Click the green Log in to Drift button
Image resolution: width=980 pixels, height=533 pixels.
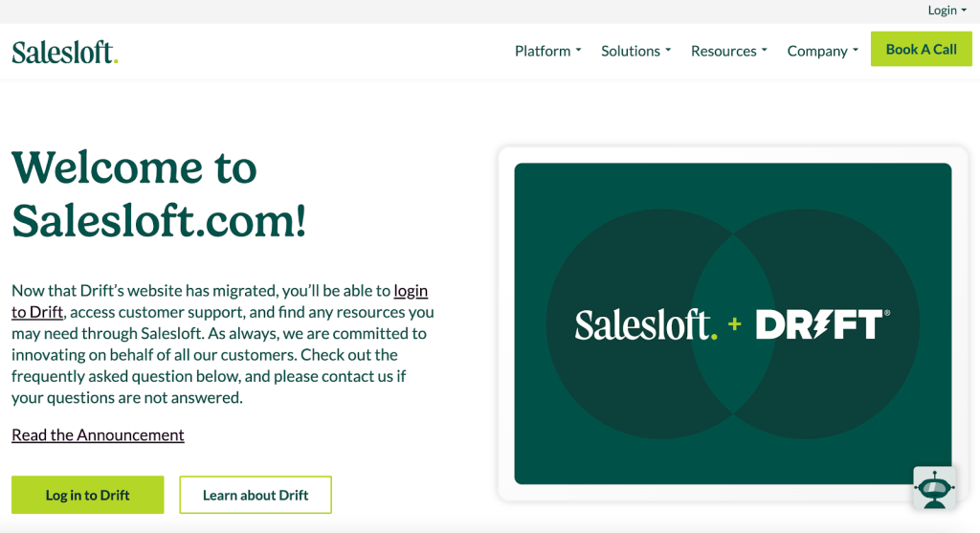click(88, 495)
